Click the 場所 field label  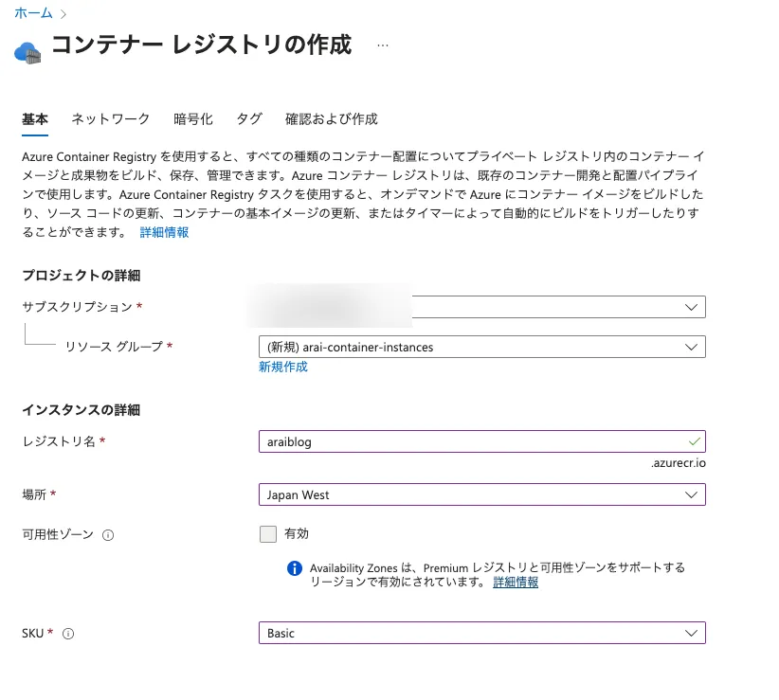point(34,494)
